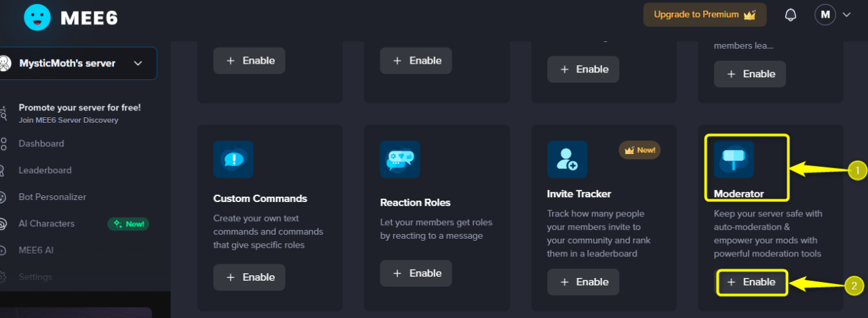The width and height of the screenshot is (868, 318).
Task: Click Enable in top row first card
Action: (250, 60)
